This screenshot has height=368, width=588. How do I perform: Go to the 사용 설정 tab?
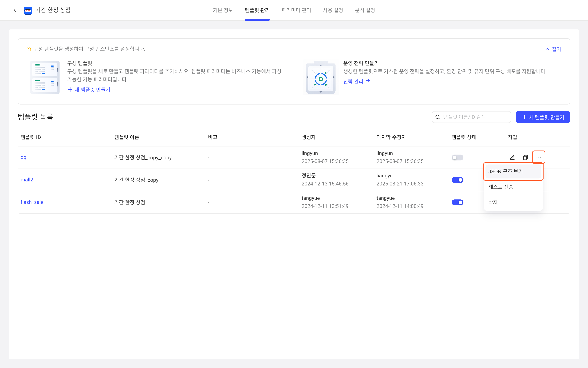[333, 10]
